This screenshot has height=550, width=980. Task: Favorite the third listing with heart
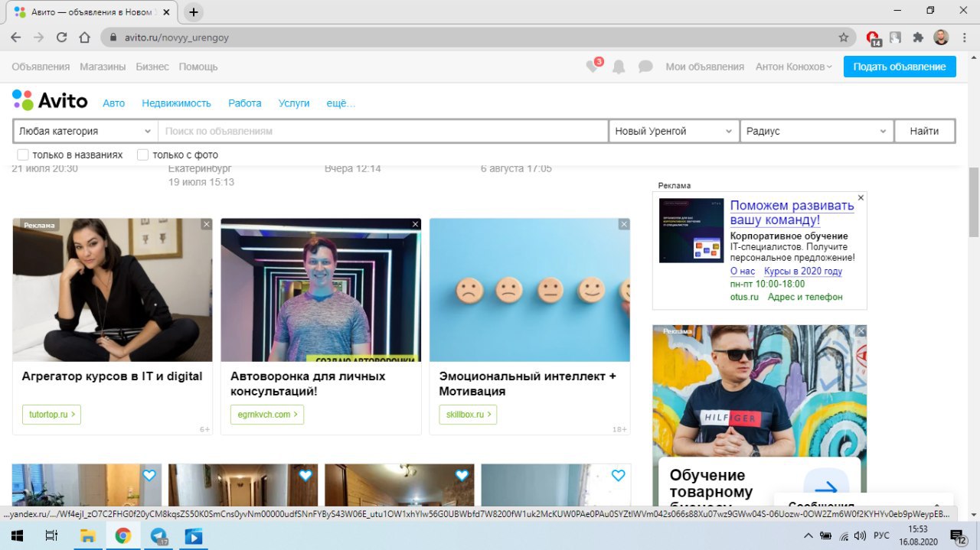(462, 475)
